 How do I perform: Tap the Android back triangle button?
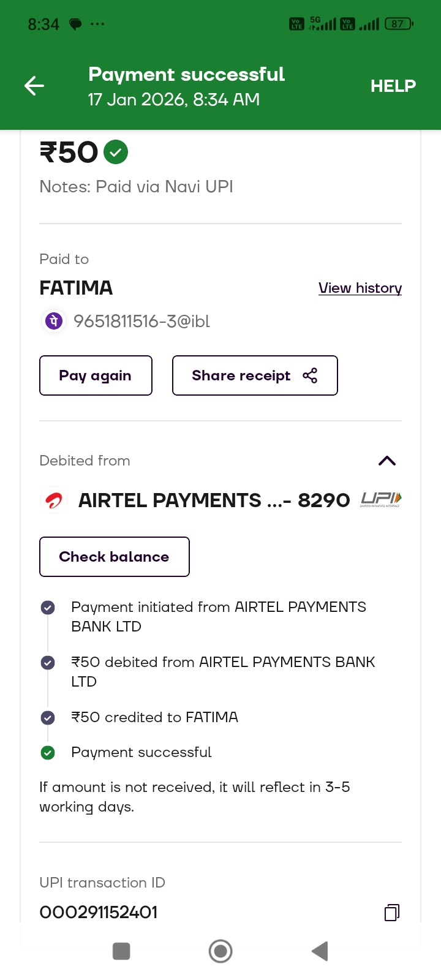pyautogui.click(x=320, y=951)
